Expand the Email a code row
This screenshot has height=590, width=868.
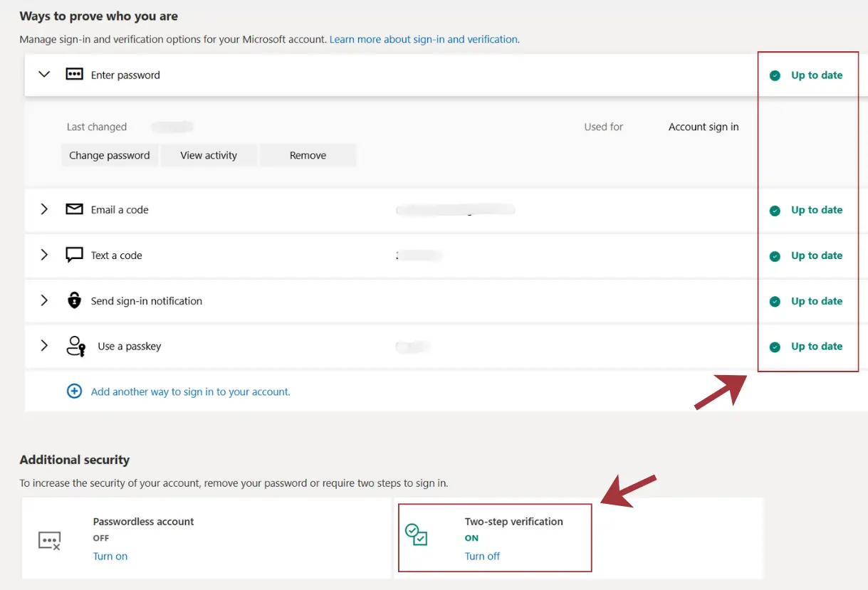point(44,210)
